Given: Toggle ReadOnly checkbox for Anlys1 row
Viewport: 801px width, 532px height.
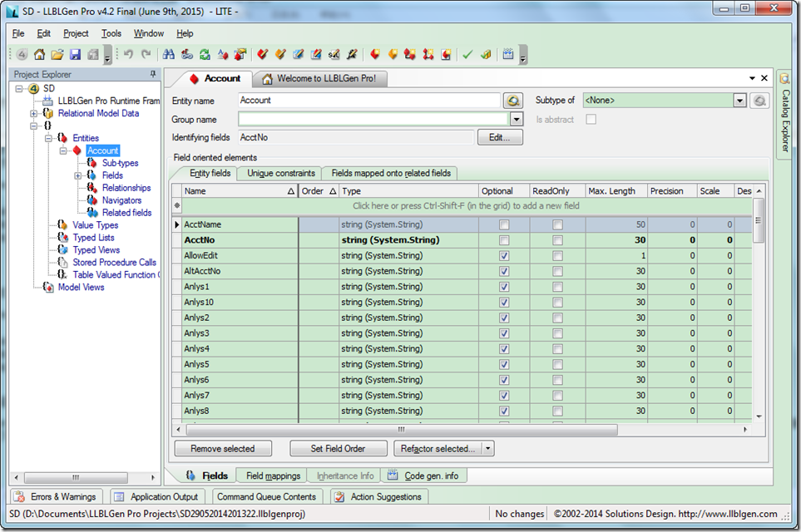Looking at the screenshot, I should pyautogui.click(x=557, y=287).
